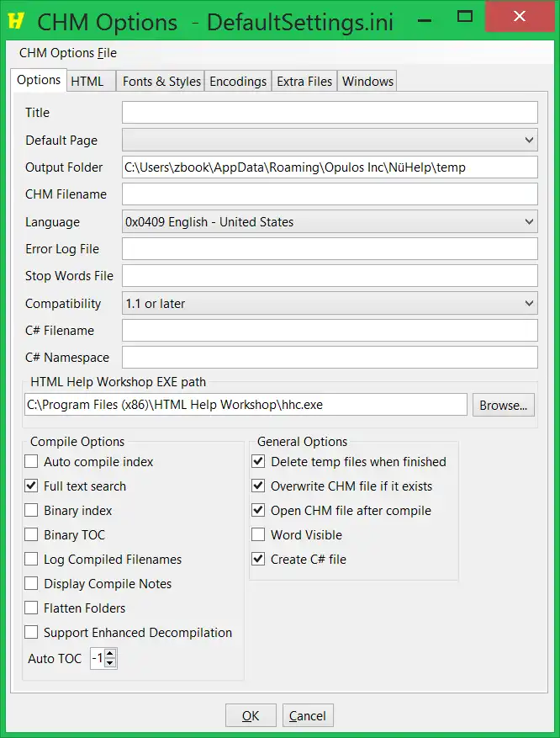Switch to the HTML tab

[x=91, y=82]
